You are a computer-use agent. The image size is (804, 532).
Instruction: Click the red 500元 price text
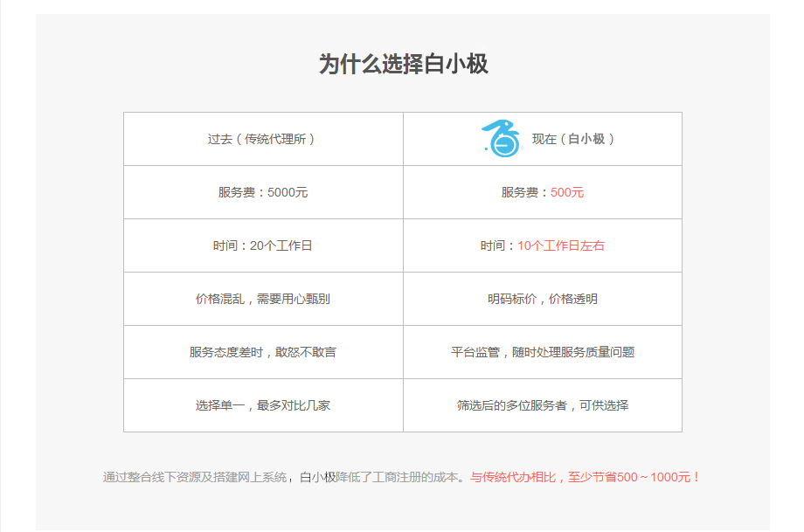(x=567, y=192)
